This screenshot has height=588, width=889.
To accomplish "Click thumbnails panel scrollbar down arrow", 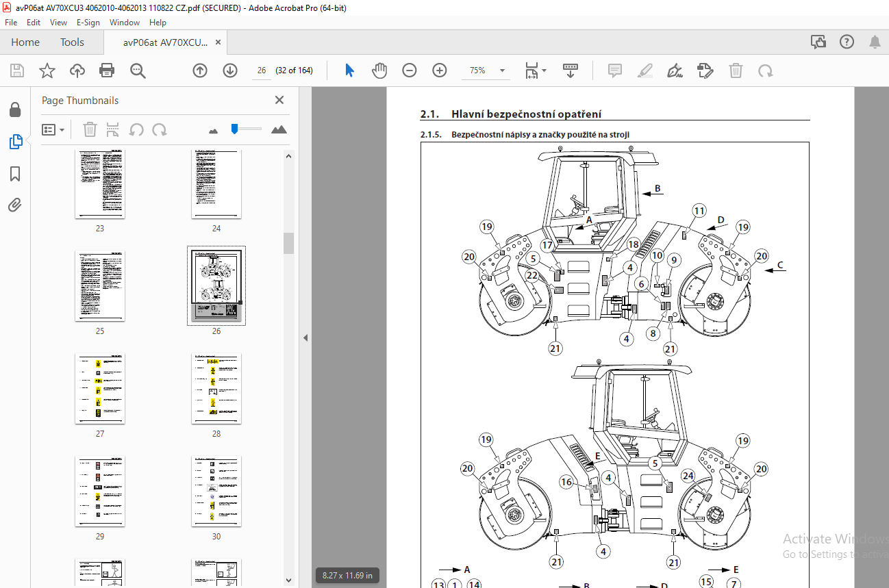I will coord(289,581).
